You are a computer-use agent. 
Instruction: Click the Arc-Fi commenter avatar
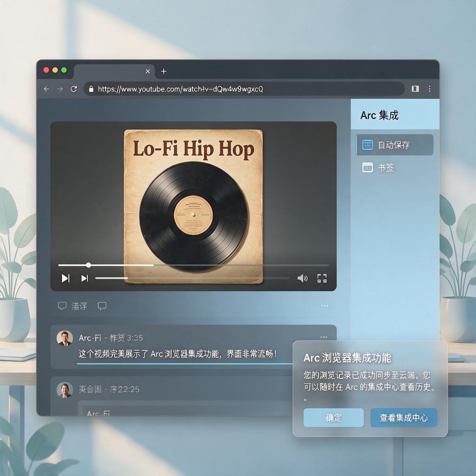click(x=65, y=338)
